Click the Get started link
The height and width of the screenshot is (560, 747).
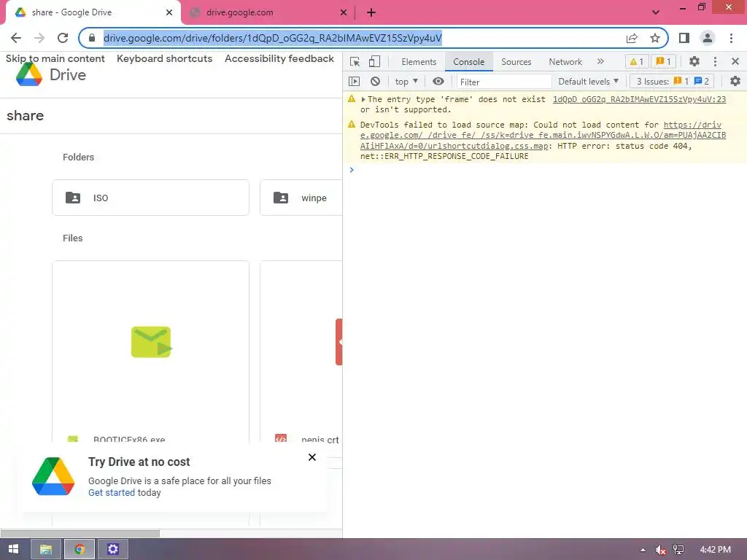point(112,493)
